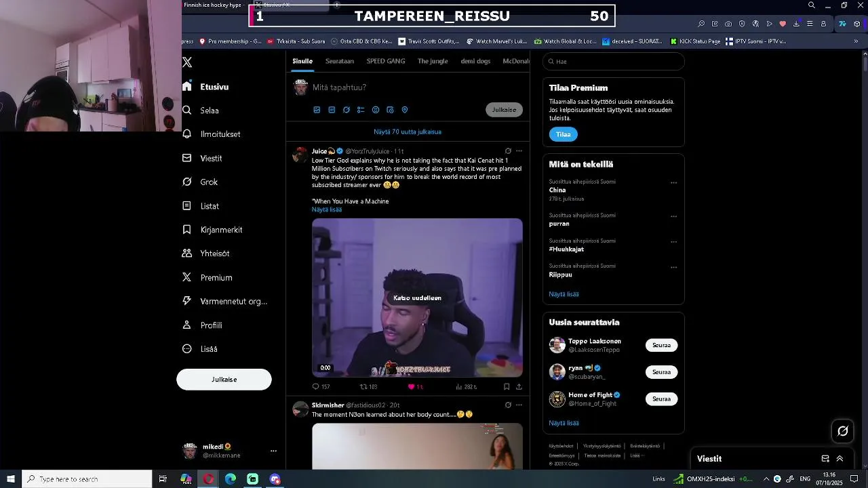Open more options for #Huuhkajat trend
Screen dimensions: 868x488
coord(673,241)
